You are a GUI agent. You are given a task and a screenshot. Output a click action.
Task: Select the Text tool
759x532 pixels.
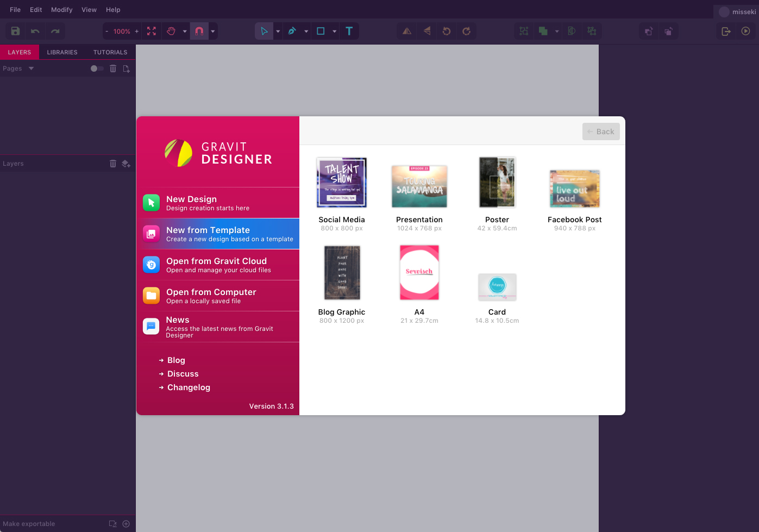click(x=349, y=32)
